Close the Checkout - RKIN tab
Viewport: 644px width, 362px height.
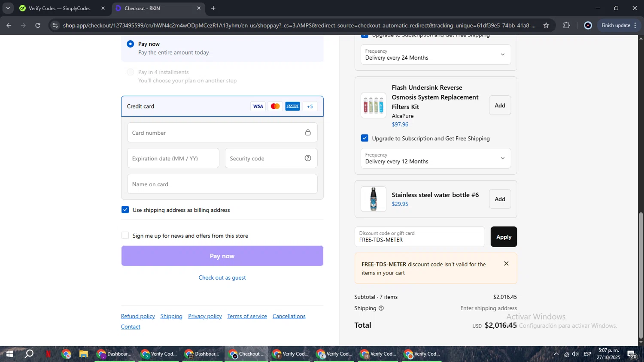coord(199,8)
